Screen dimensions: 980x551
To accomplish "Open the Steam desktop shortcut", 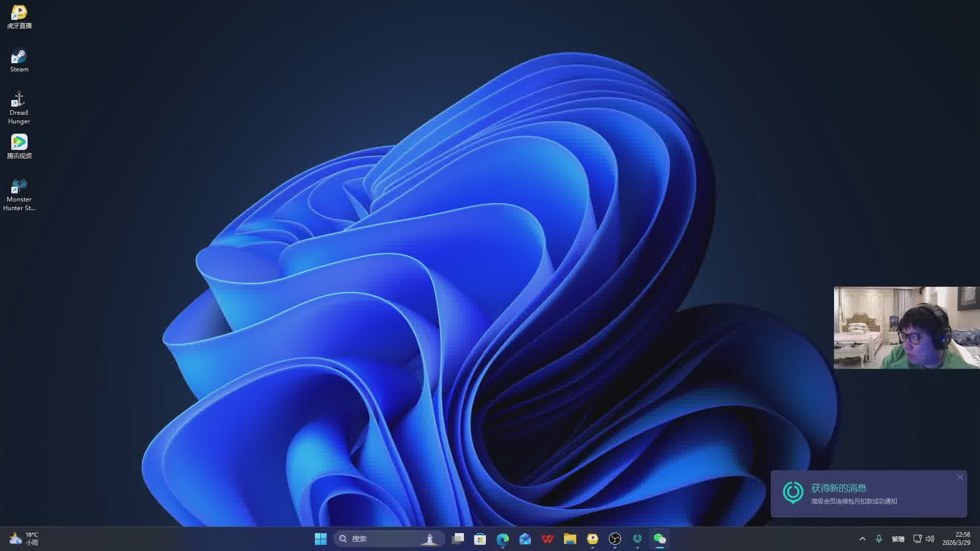I will coord(19,60).
